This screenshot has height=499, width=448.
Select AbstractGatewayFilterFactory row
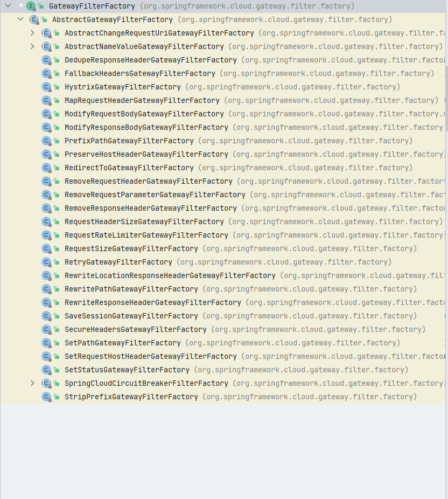(x=222, y=19)
